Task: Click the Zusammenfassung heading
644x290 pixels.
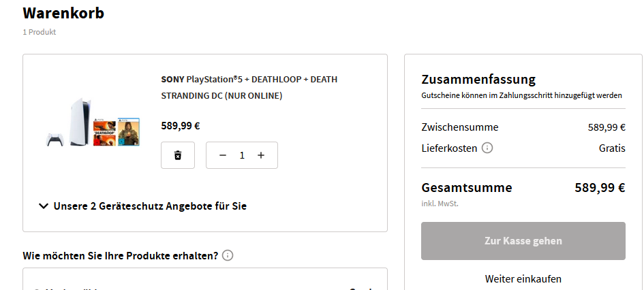Action: 478,79
